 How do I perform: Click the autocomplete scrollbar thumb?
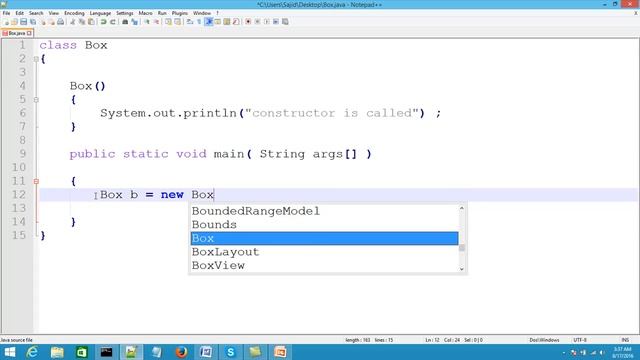[462, 248]
